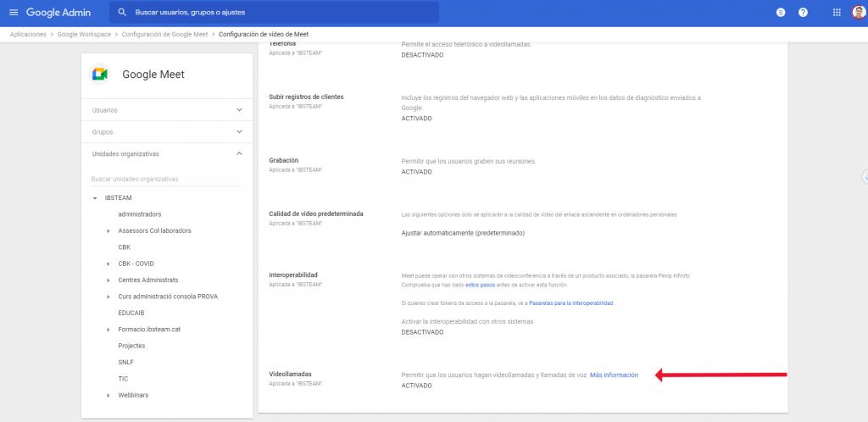The width and height of the screenshot is (868, 422).
Task: Collapse the IBSTEAM tree node
Action: 95,197
